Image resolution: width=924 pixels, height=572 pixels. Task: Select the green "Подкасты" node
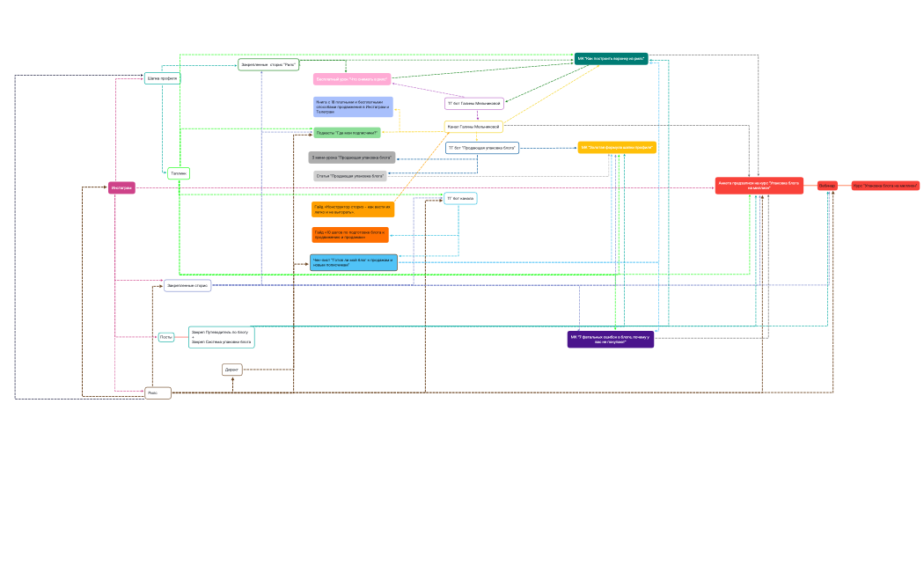(347, 133)
